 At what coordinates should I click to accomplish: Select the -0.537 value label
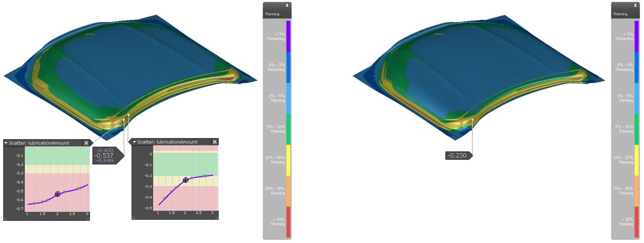[105, 155]
